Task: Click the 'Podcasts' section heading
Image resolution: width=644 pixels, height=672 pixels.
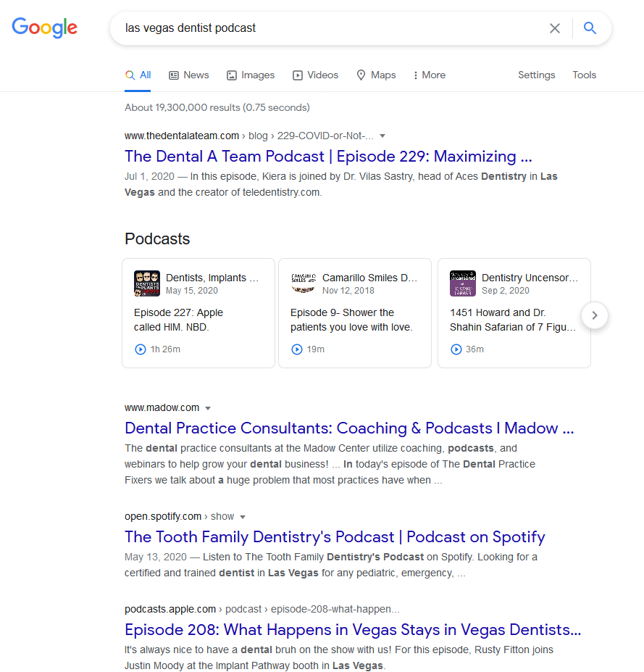Action: pos(157,238)
